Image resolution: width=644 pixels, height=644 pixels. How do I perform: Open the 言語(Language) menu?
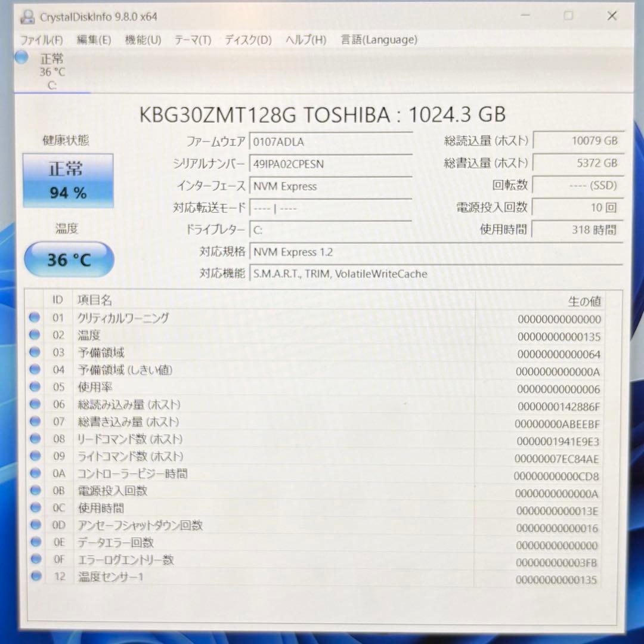(x=378, y=40)
